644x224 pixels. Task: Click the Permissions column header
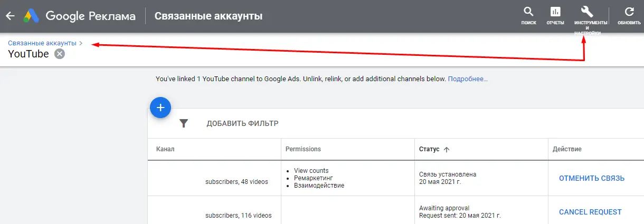[303, 149]
